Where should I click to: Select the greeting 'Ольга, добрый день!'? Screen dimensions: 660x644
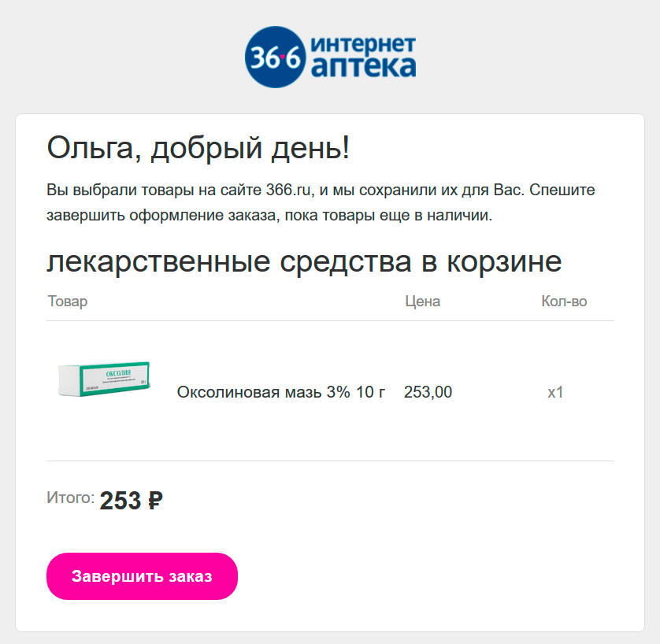click(197, 146)
